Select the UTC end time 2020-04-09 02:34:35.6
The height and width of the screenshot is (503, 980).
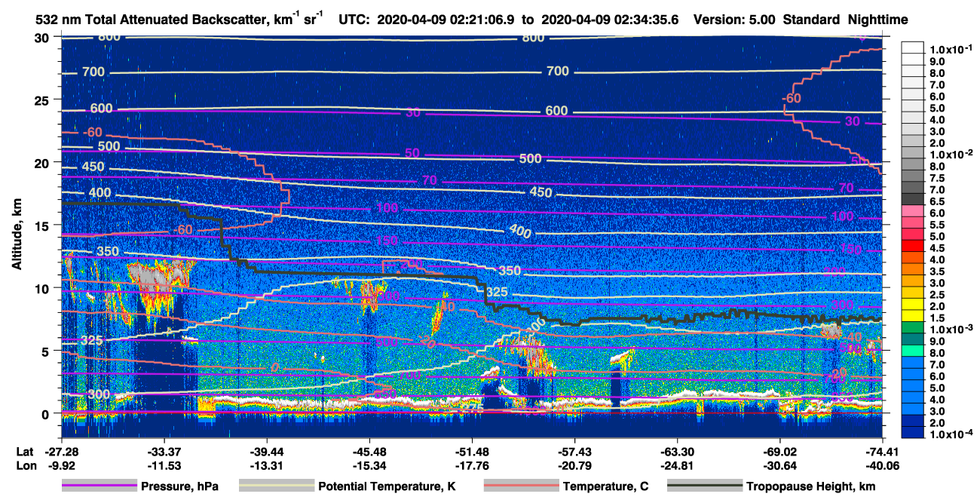tap(611, 20)
